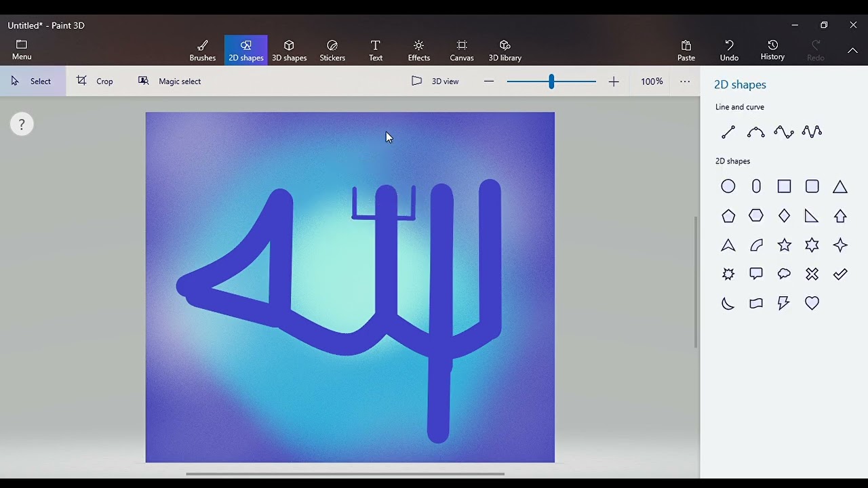Click the '2D shapes' panel heading
The height and width of the screenshot is (488, 868).
click(740, 85)
